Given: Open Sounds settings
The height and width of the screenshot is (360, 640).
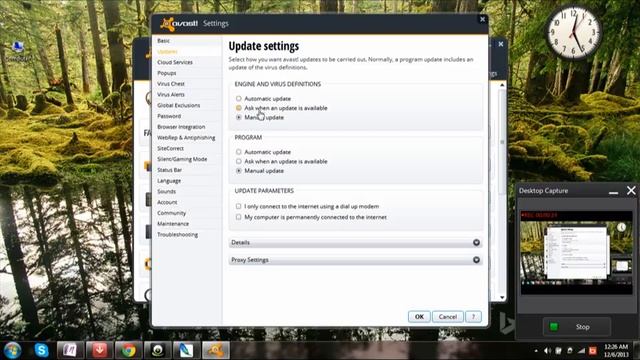Looking at the screenshot, I should click(x=167, y=191).
